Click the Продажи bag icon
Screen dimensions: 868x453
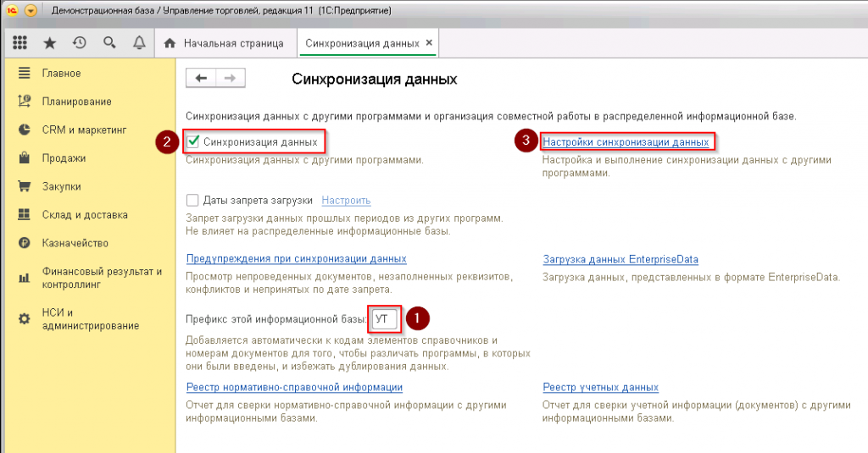[25, 158]
